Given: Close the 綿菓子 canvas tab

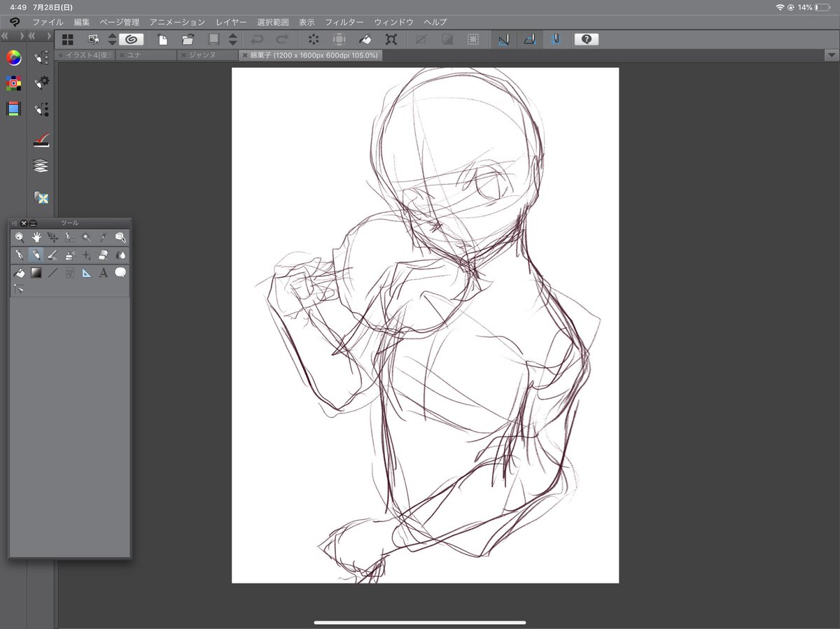Looking at the screenshot, I should click(244, 55).
